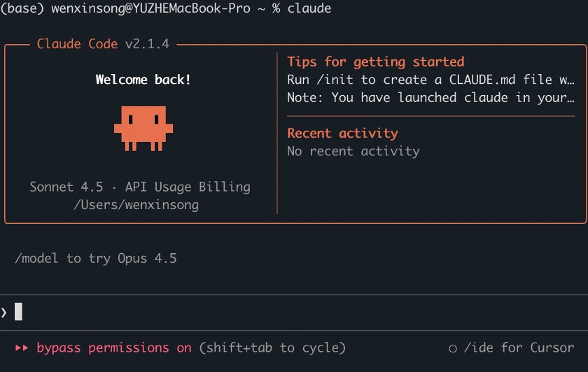The width and height of the screenshot is (588, 372).
Task: Click the circle icon beside /ide for Cursor
Action: 453,348
